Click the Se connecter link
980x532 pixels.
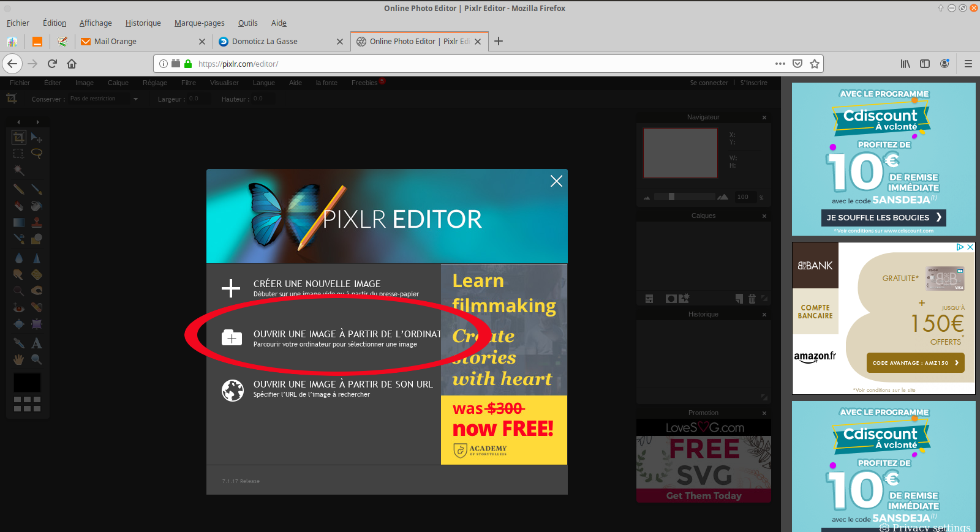[x=709, y=83]
